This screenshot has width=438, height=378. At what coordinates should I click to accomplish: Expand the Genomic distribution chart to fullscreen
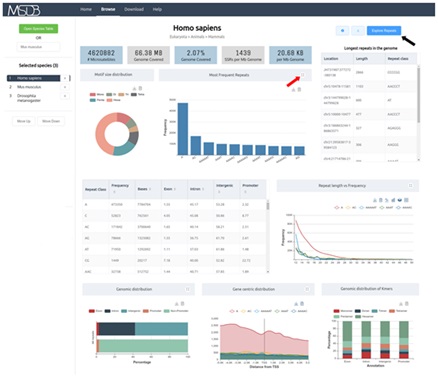[188, 289]
